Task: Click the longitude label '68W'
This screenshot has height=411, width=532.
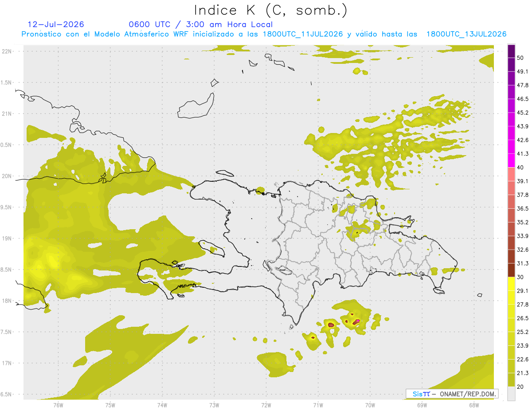Action: [474, 405]
